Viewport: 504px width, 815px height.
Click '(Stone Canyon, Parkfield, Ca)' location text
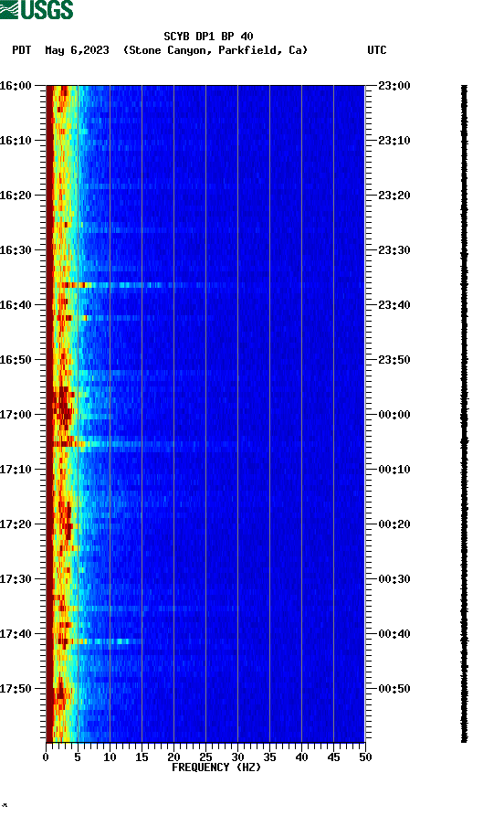pyautogui.click(x=215, y=50)
